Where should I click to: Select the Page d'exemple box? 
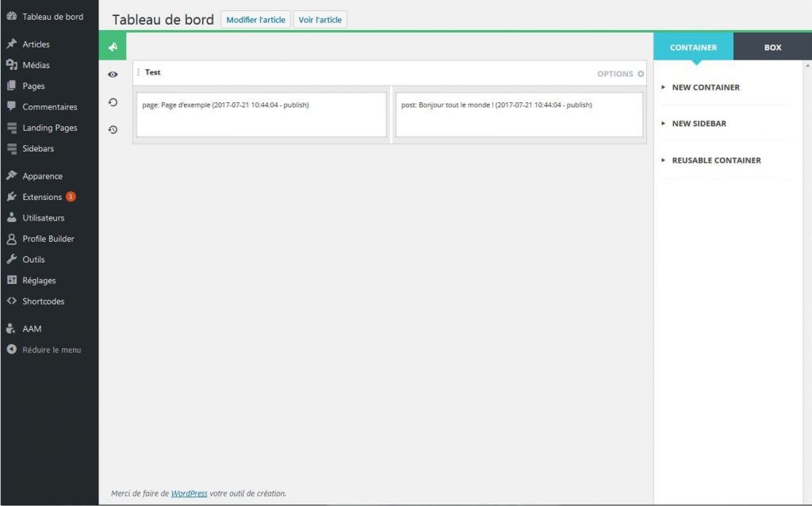262,114
